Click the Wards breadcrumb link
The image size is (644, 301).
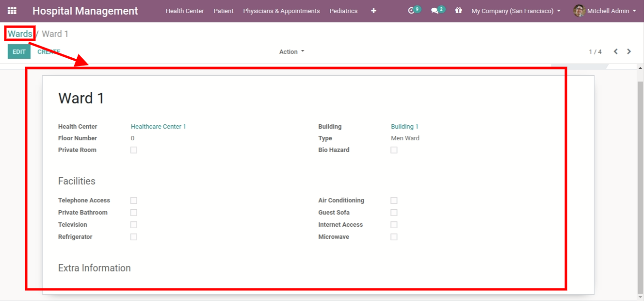(x=20, y=33)
